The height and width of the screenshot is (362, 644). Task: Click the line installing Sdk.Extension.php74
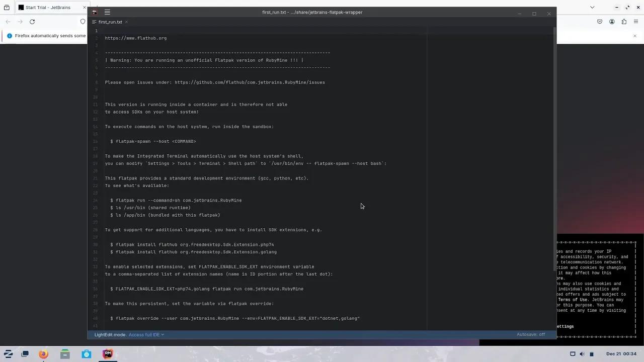click(x=192, y=245)
